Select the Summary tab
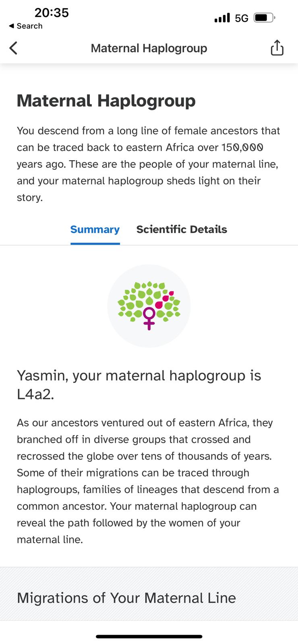 click(x=95, y=229)
